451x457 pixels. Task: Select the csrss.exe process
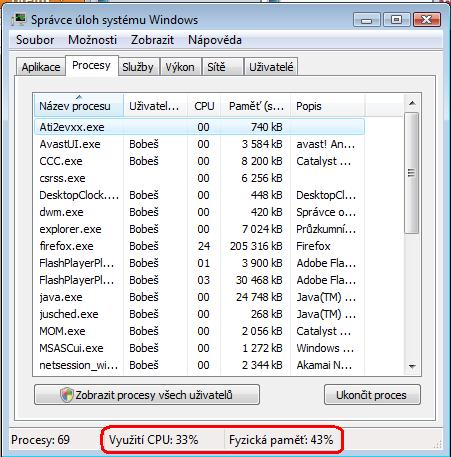pos(199,178)
